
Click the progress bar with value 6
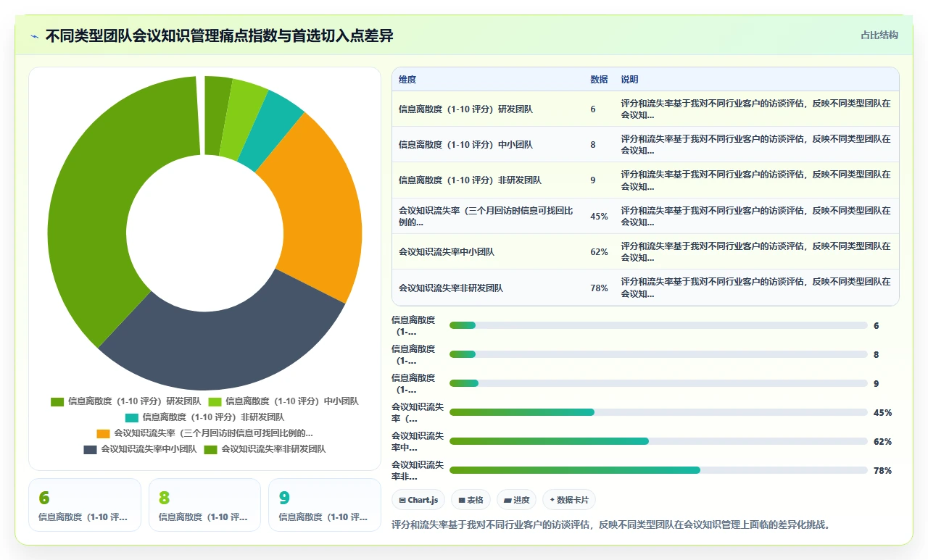(658, 325)
